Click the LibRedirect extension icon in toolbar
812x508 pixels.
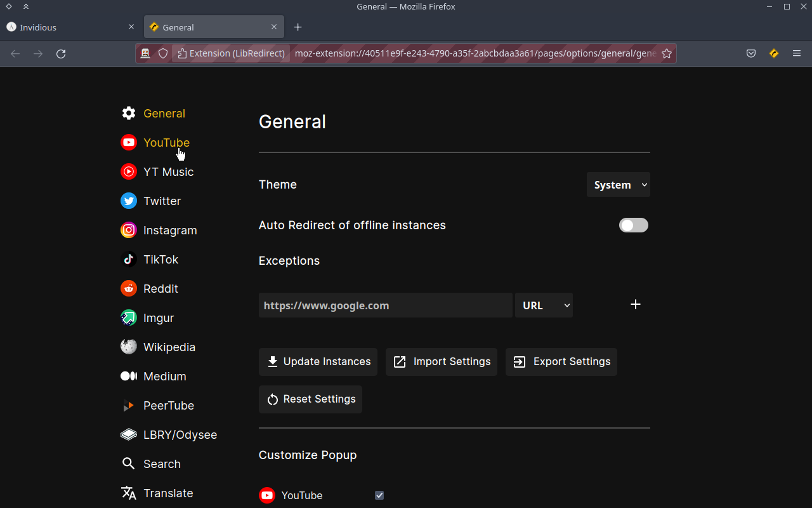click(x=774, y=53)
